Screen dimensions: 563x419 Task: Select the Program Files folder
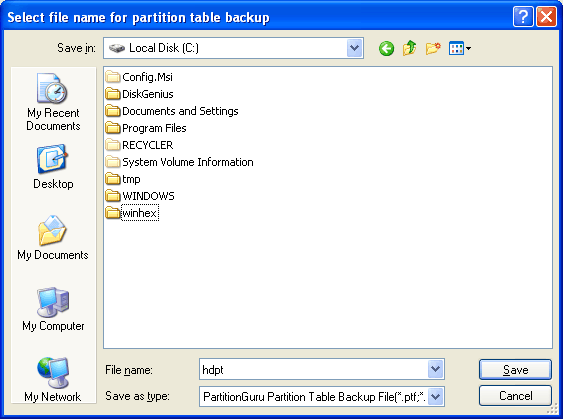[x=146, y=128]
